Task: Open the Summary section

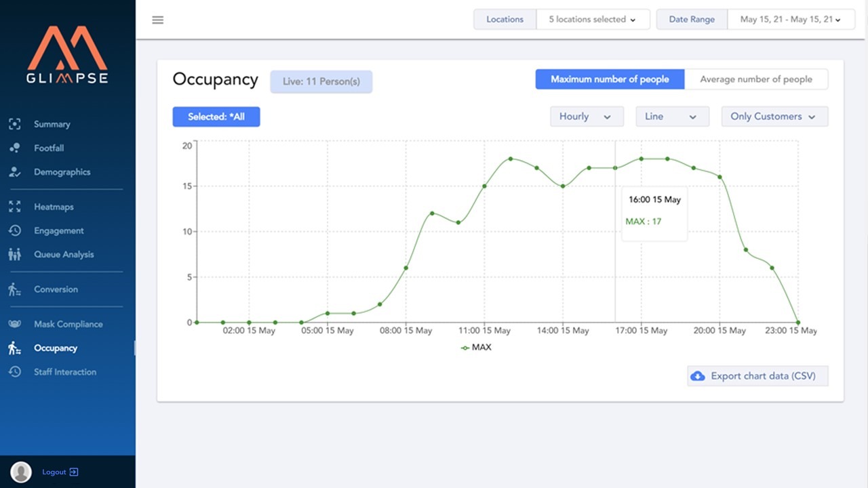Action: 52,124
